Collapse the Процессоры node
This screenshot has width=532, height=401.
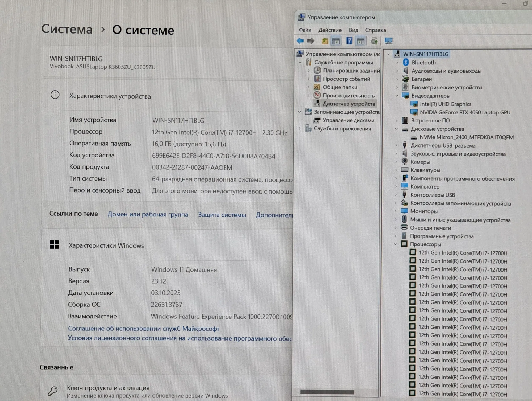tap(395, 244)
